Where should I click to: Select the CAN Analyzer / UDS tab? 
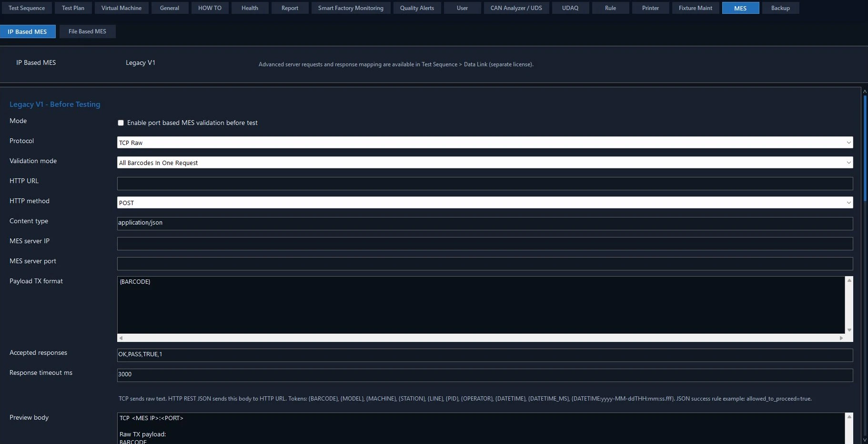pos(516,8)
